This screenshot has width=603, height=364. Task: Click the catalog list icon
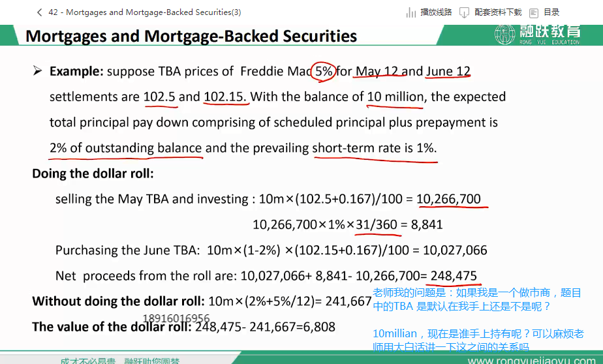tap(534, 12)
